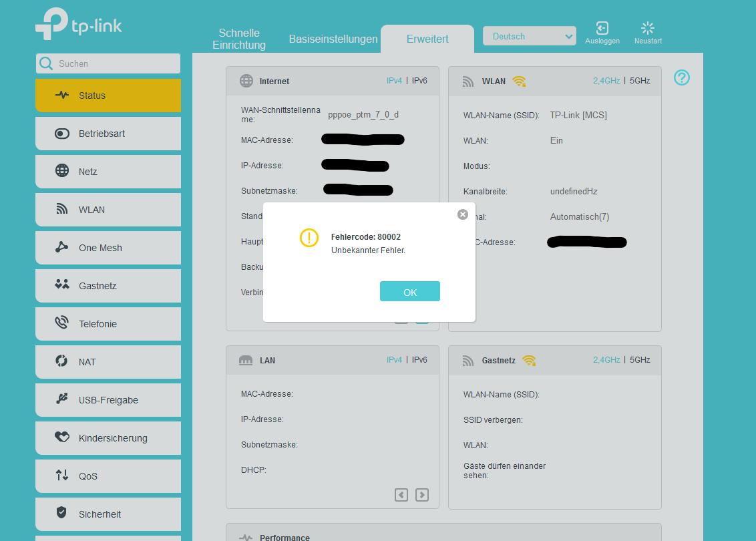
Task: Click next arrow in LAN panel
Action: click(x=422, y=495)
